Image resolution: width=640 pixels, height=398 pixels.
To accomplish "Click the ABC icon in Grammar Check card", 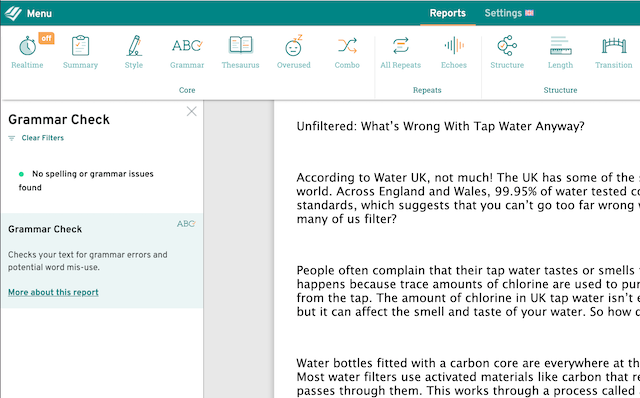I will 186,224.
